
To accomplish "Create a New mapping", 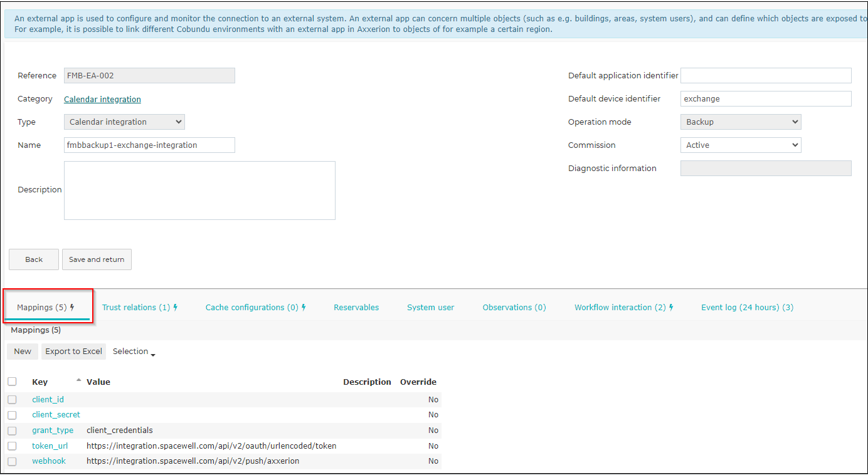I will point(23,352).
